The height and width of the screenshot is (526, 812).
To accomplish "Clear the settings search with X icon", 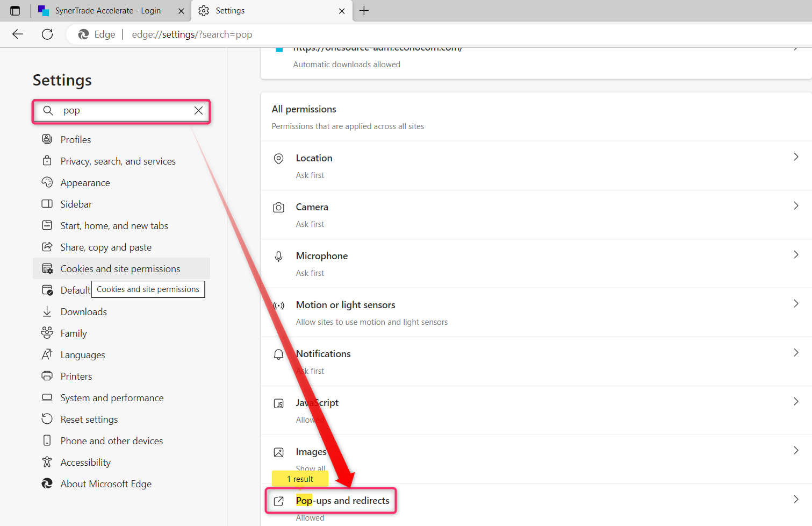I will tap(198, 110).
